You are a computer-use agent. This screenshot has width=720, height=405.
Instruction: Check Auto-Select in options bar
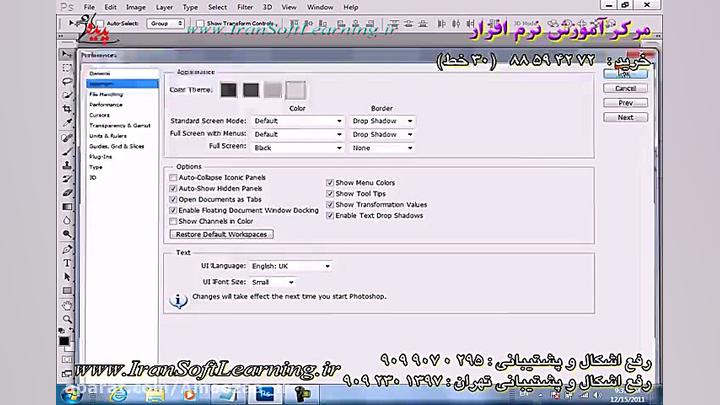[100, 23]
